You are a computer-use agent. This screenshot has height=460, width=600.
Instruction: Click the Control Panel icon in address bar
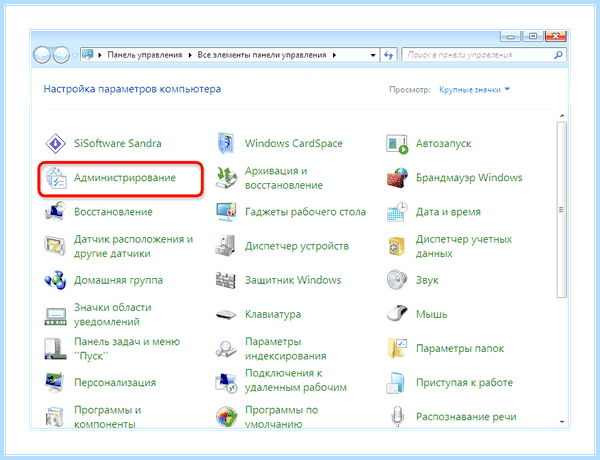[88, 55]
